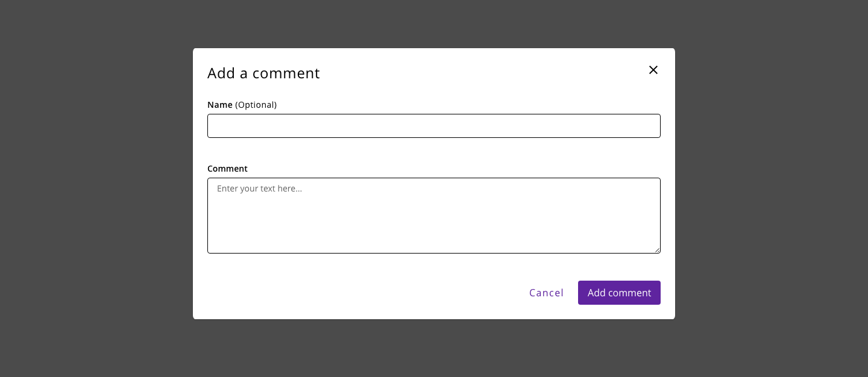This screenshot has width=868, height=377.
Task: Click Cancel to abort the comment
Action: tap(546, 293)
